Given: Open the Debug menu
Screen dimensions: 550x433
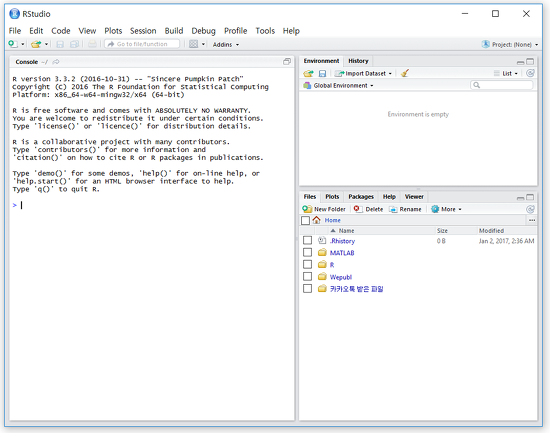Looking at the screenshot, I should pos(203,31).
